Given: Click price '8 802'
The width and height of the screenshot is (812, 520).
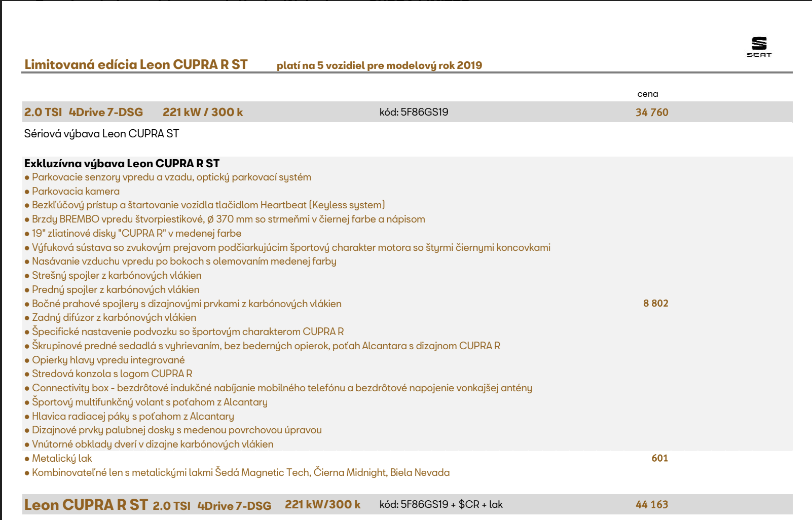Looking at the screenshot, I should pyautogui.click(x=656, y=303).
